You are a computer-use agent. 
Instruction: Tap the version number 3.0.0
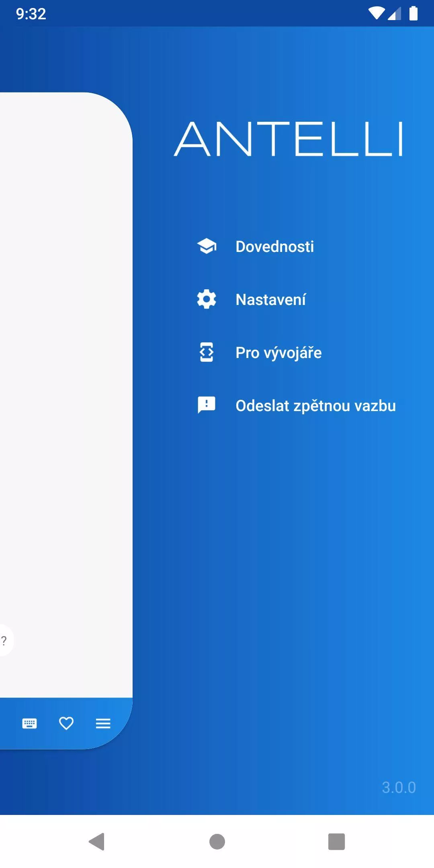click(x=399, y=788)
